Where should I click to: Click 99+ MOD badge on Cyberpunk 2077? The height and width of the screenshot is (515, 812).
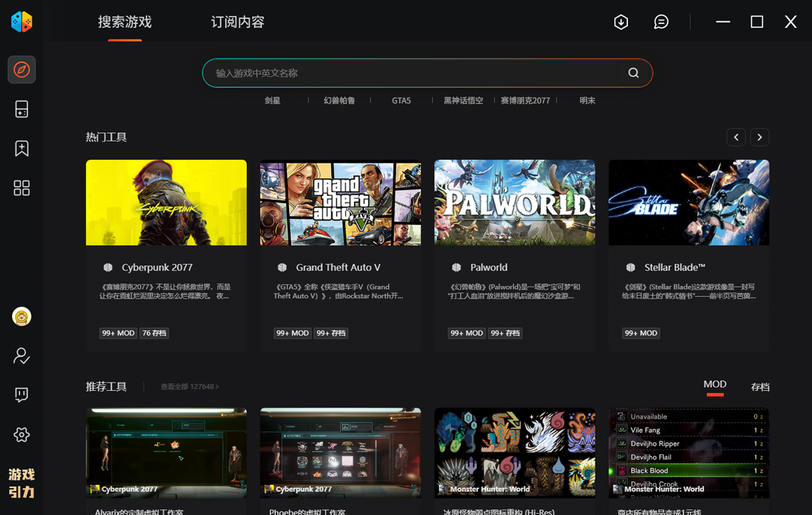click(118, 333)
